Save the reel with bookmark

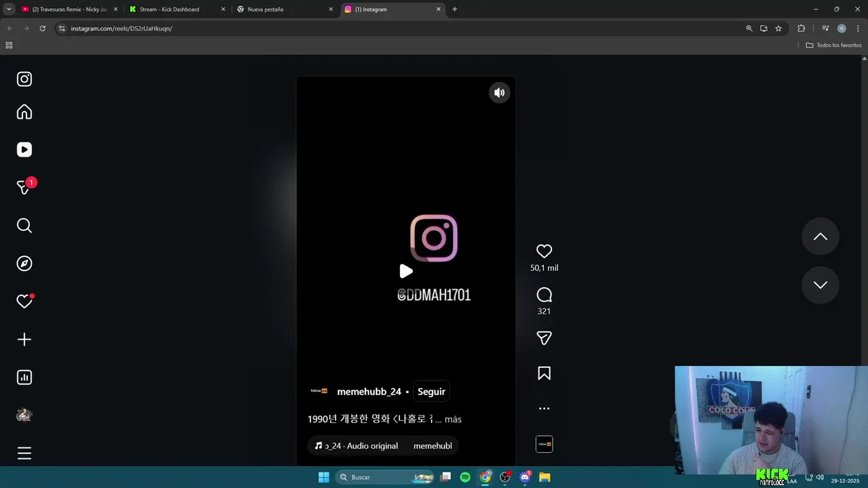pos(544,373)
